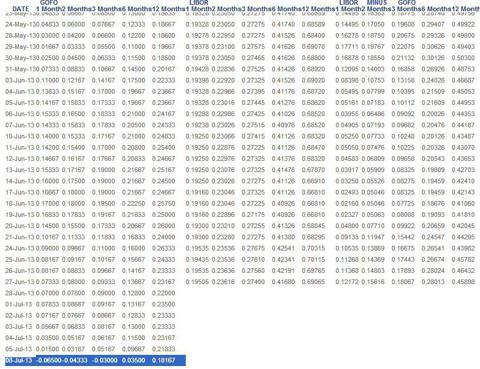The image size is (480, 369).
Task: Click the -0.06500 value in highlighted row
Action: (x=48, y=360)
